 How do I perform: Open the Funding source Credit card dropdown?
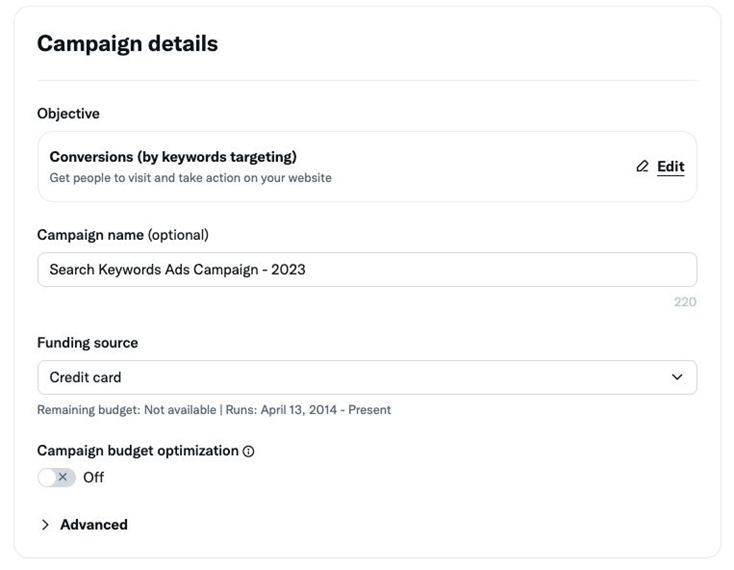click(x=366, y=377)
